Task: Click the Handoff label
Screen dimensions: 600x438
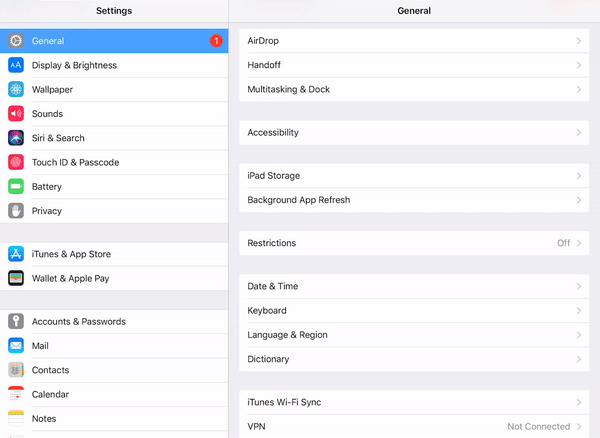Action: 264,65
